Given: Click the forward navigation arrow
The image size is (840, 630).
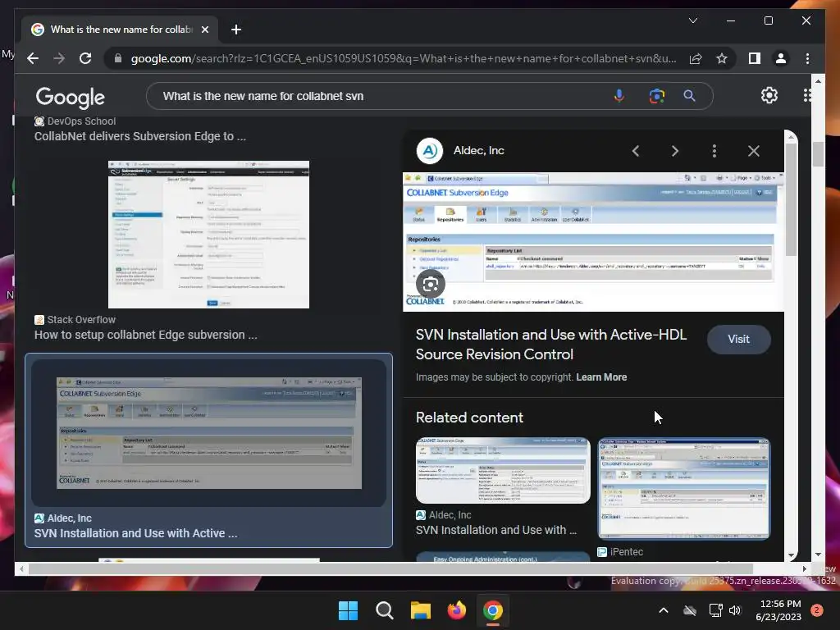Looking at the screenshot, I should tap(59, 58).
